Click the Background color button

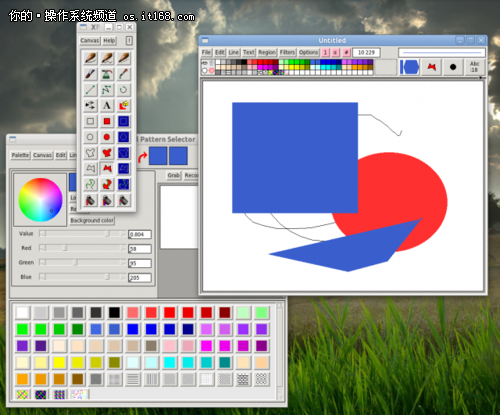(92, 220)
